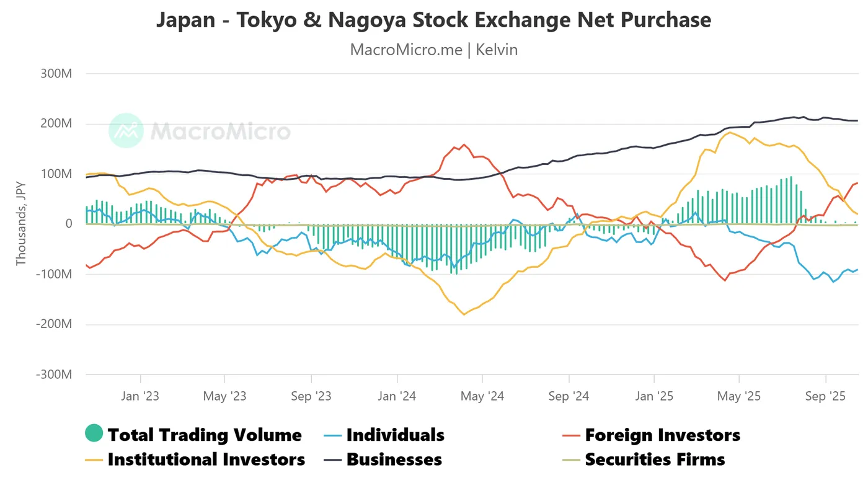The height and width of the screenshot is (488, 868).
Task: Click the blue line marker beside Individuals
Action: coord(332,435)
